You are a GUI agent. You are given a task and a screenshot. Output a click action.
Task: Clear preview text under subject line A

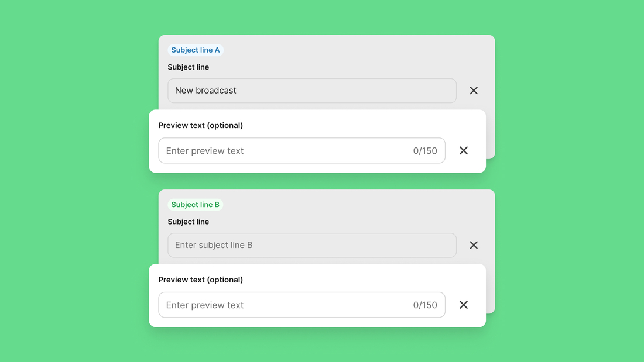[463, 151]
